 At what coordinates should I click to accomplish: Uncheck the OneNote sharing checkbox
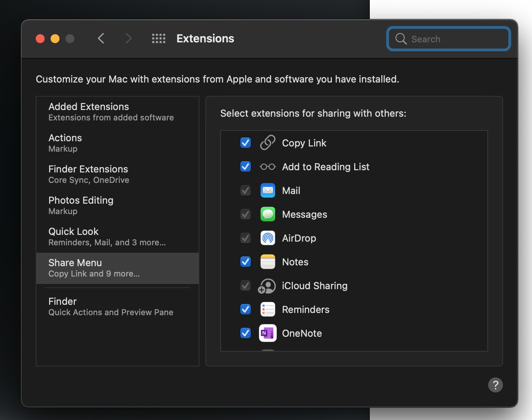pyautogui.click(x=246, y=333)
